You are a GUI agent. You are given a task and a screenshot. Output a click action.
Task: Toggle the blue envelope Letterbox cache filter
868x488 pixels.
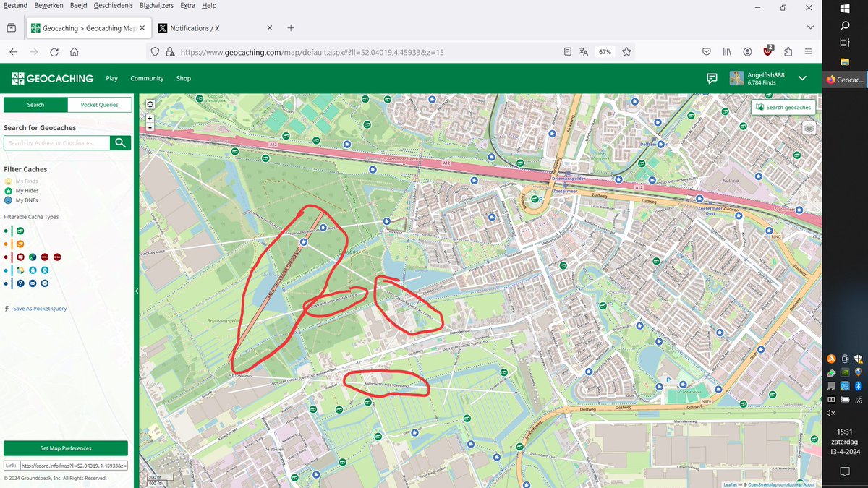33,283
